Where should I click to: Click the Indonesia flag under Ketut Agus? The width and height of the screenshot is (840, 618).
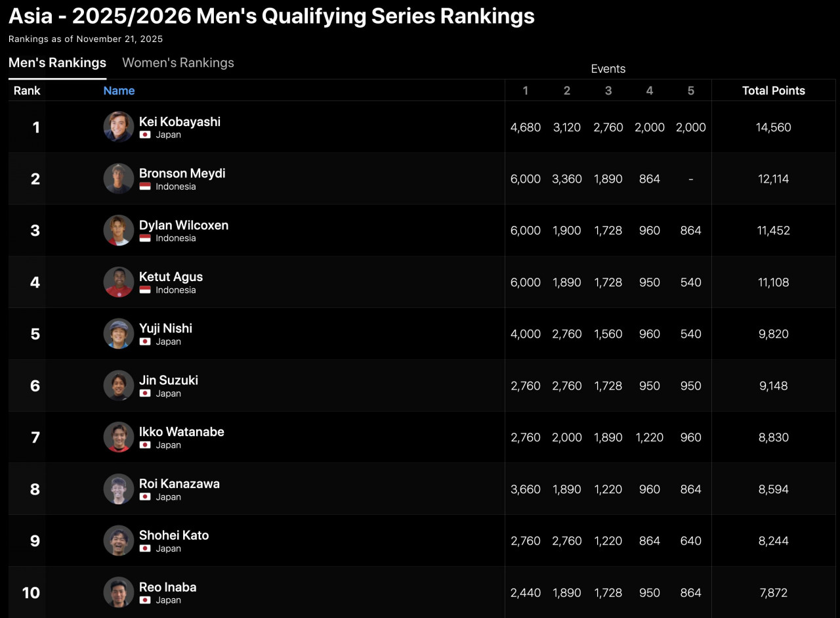click(x=145, y=290)
